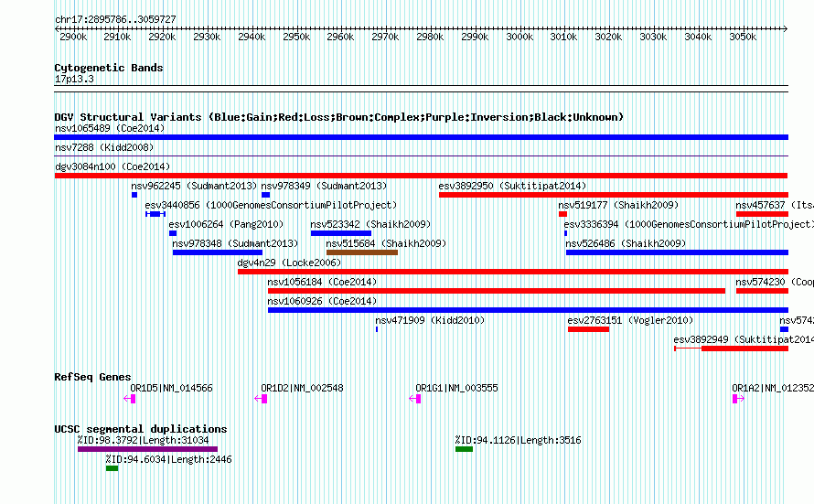The image size is (814, 504).
Task: Click the 'dgv4n29 (Locke2006)' label
Action: point(289,263)
